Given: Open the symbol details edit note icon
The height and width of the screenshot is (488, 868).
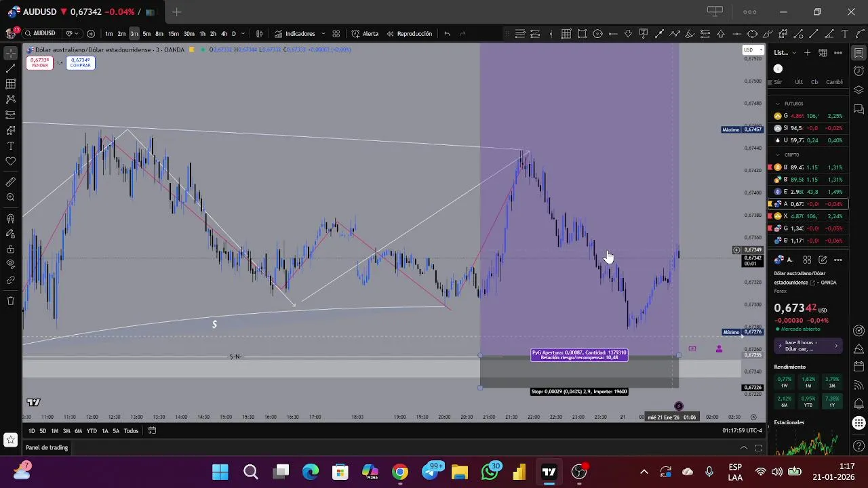Looking at the screenshot, I should [823, 260].
